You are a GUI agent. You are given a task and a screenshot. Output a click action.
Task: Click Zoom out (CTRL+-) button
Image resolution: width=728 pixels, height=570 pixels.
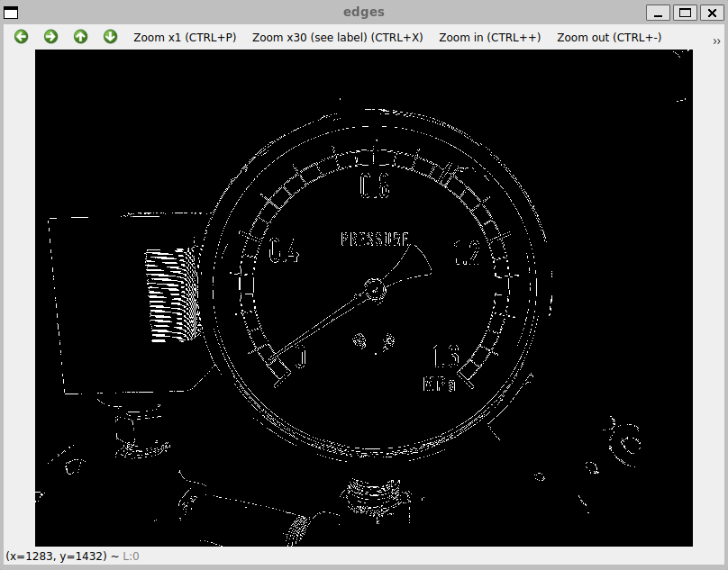click(609, 37)
